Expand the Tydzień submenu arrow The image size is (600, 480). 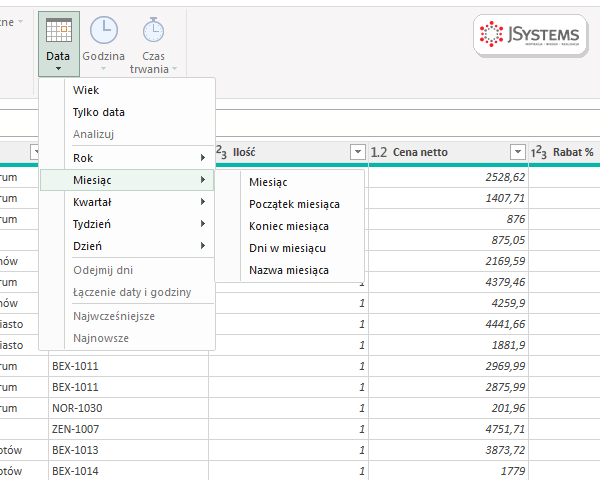coord(203,224)
